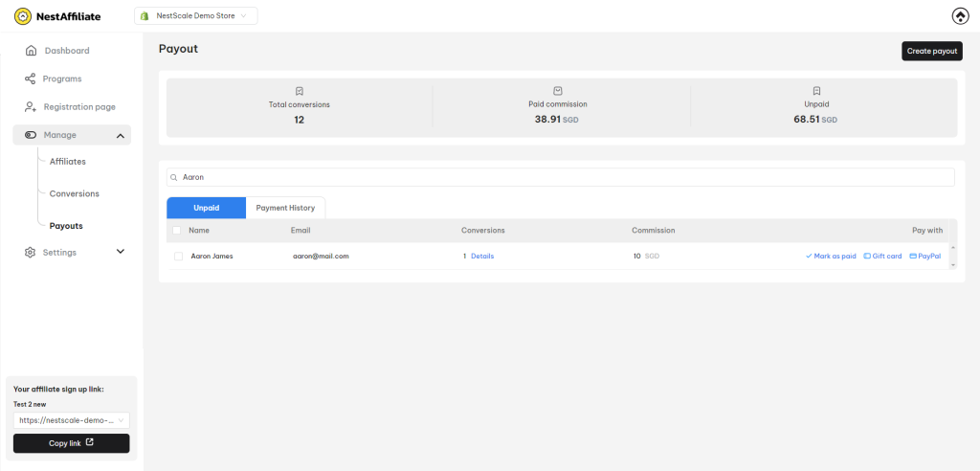Click the table scrollbar up arrow
Viewport: 980px width, 471px height.
pos(953,248)
